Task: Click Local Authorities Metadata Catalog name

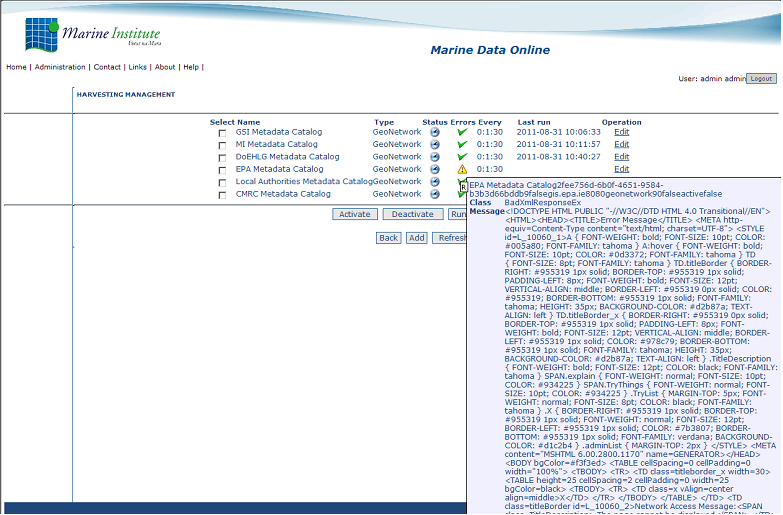Action: point(304,182)
